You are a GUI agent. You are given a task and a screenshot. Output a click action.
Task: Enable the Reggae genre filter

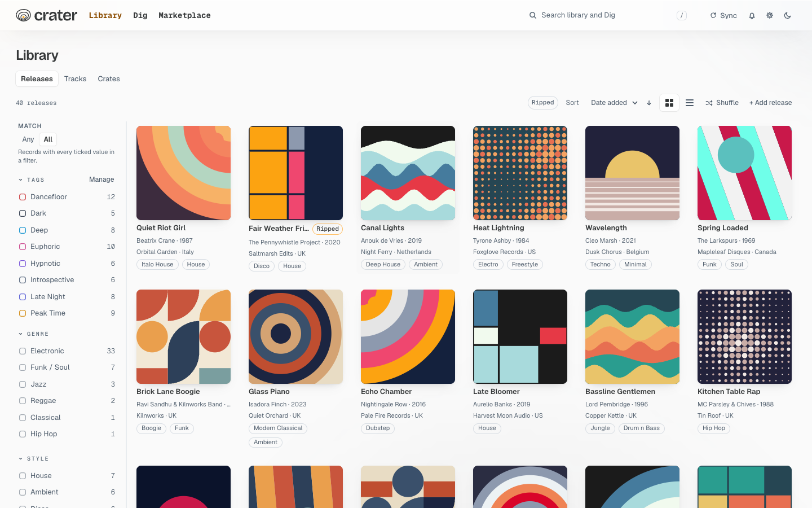23,401
